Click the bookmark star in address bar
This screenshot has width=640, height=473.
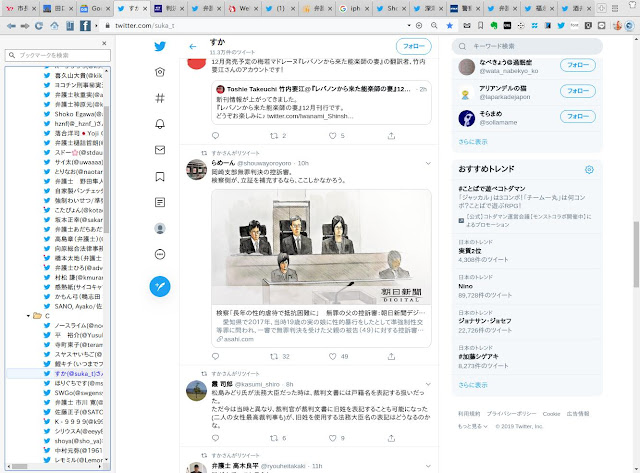point(449,26)
